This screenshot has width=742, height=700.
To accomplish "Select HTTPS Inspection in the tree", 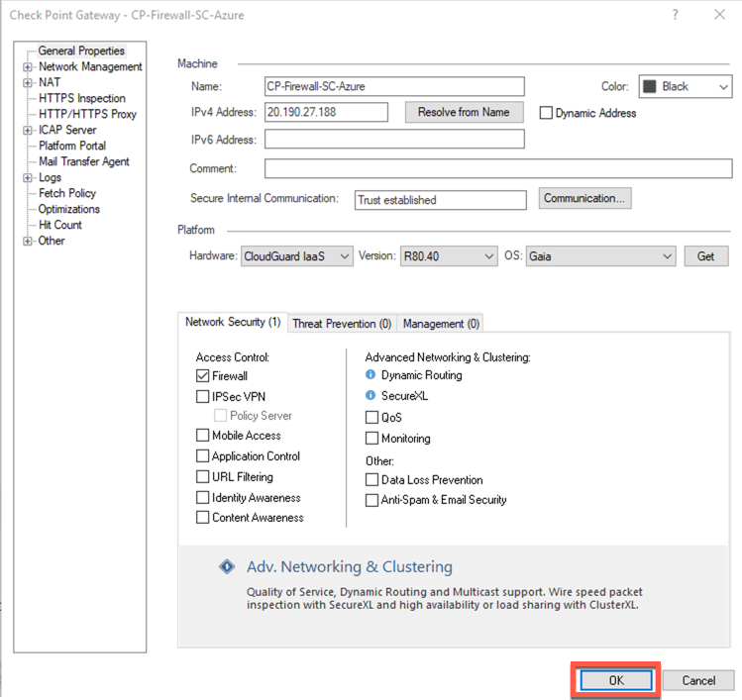I will pos(82,98).
